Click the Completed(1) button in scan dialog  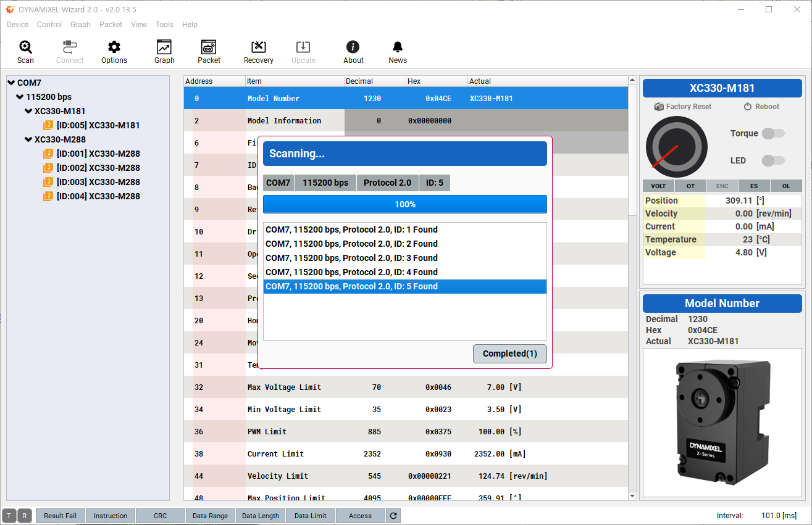(x=510, y=353)
